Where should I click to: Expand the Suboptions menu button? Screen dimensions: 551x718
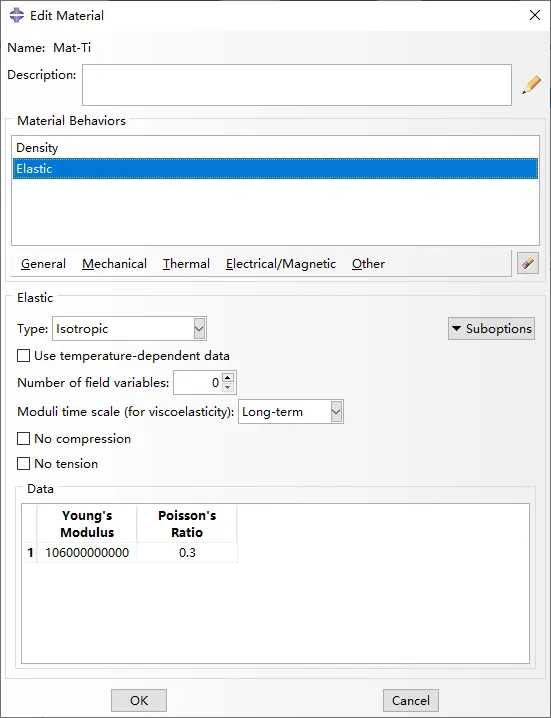(491, 329)
